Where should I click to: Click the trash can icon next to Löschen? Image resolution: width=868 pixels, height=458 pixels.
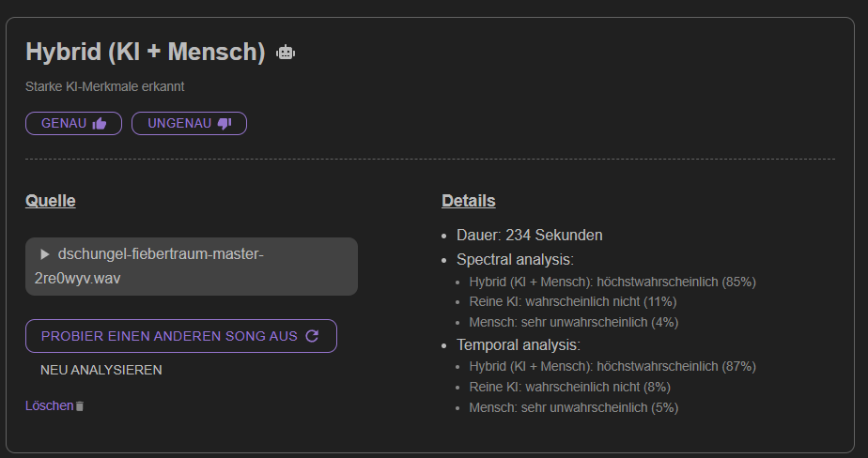[80, 406]
